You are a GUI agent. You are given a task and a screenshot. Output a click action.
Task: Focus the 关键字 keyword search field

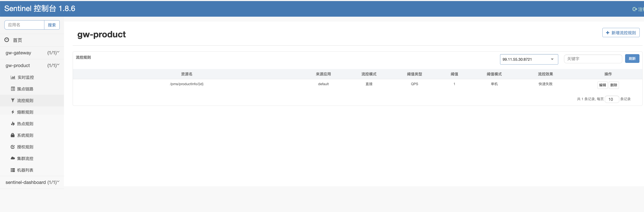pyautogui.click(x=593, y=59)
